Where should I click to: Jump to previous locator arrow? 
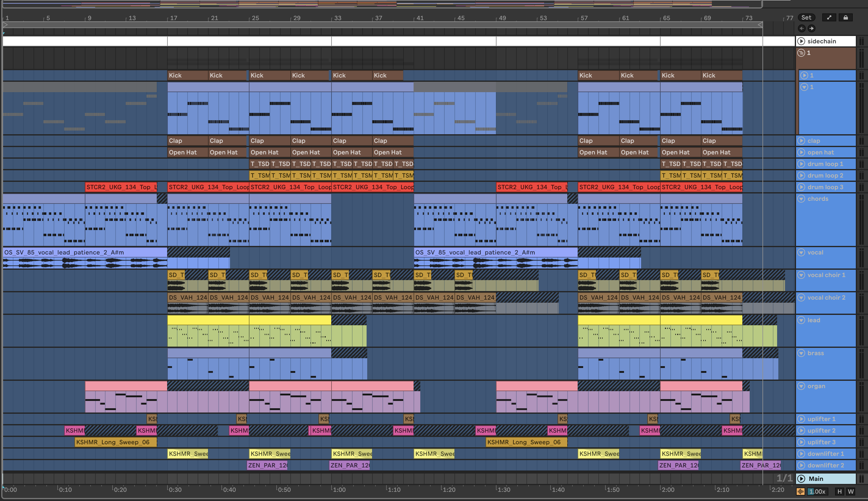coord(802,29)
